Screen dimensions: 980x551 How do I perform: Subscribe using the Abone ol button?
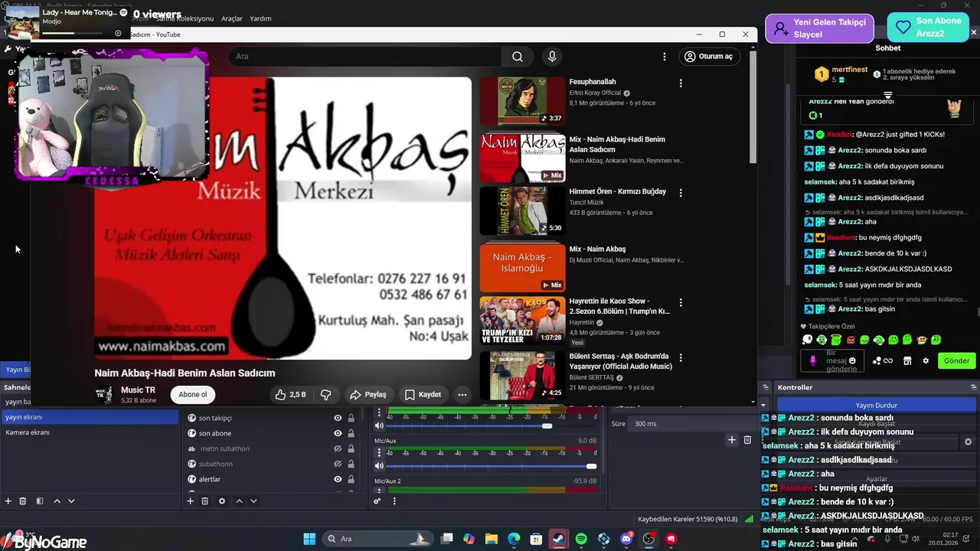click(193, 395)
